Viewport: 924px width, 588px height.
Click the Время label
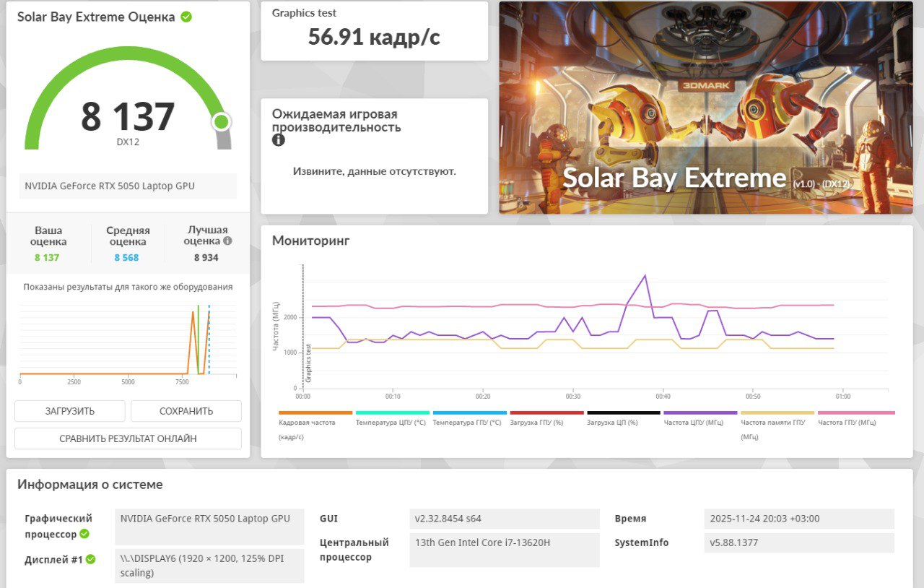630,519
